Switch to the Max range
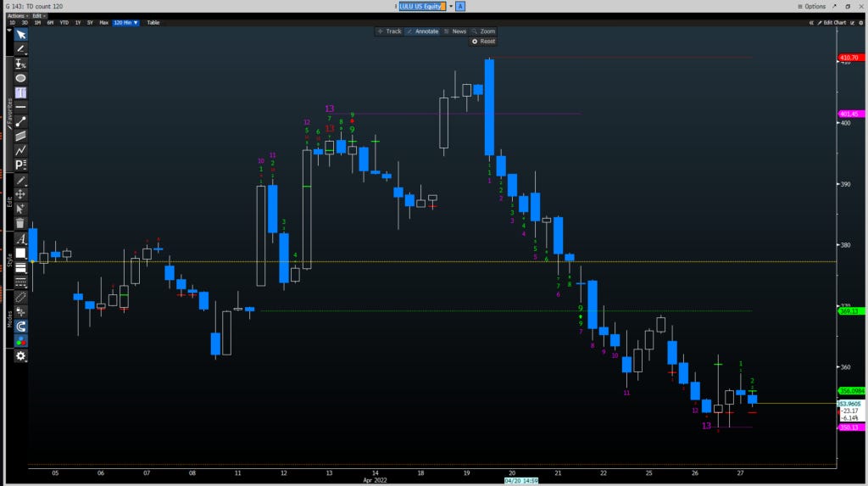The height and width of the screenshot is (486, 868). pyautogui.click(x=103, y=23)
